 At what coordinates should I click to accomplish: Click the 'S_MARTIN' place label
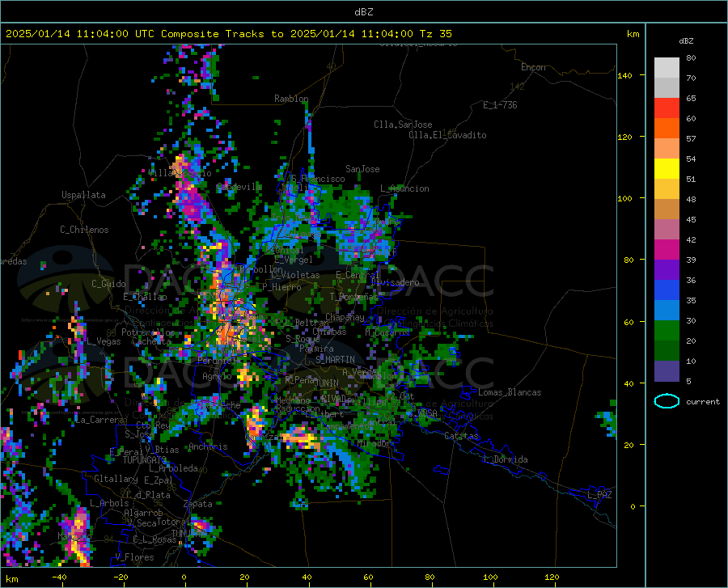[x=335, y=360]
